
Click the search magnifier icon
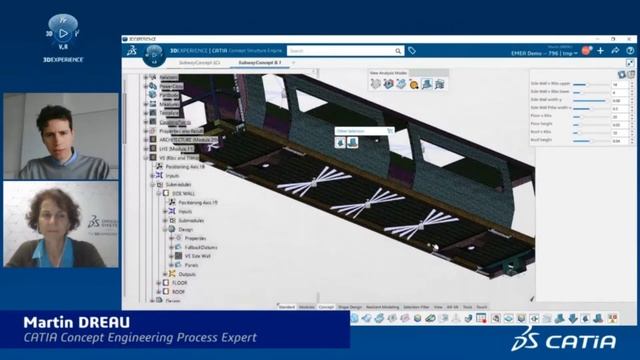(x=398, y=51)
